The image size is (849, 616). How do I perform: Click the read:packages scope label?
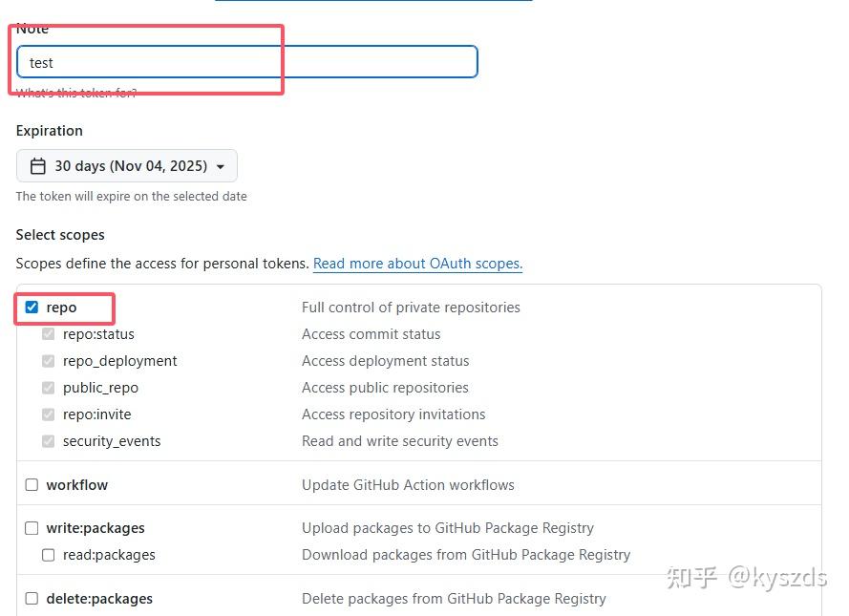[x=109, y=555]
